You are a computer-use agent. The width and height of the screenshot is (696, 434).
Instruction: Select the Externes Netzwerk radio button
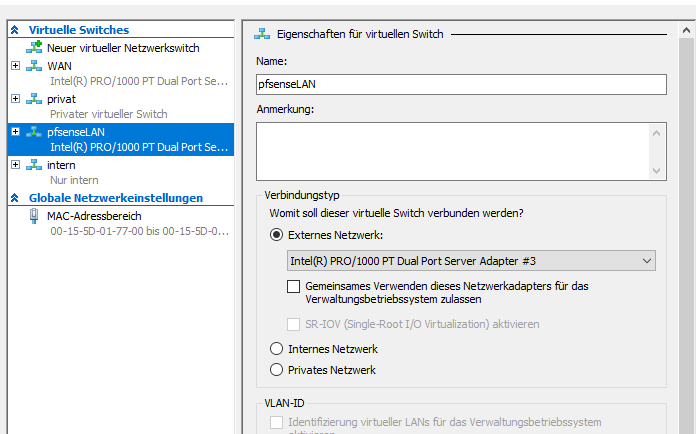pyautogui.click(x=277, y=235)
